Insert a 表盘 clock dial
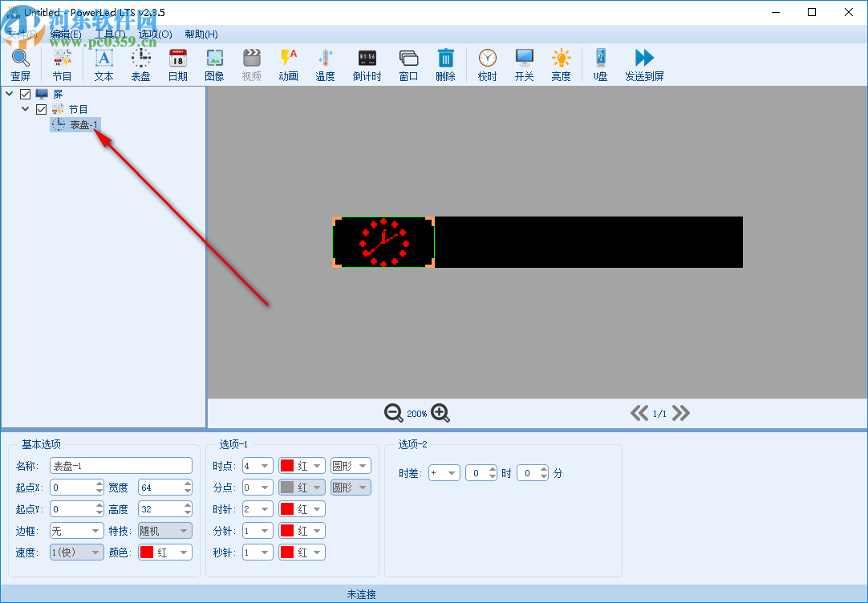868x603 pixels. [140, 65]
